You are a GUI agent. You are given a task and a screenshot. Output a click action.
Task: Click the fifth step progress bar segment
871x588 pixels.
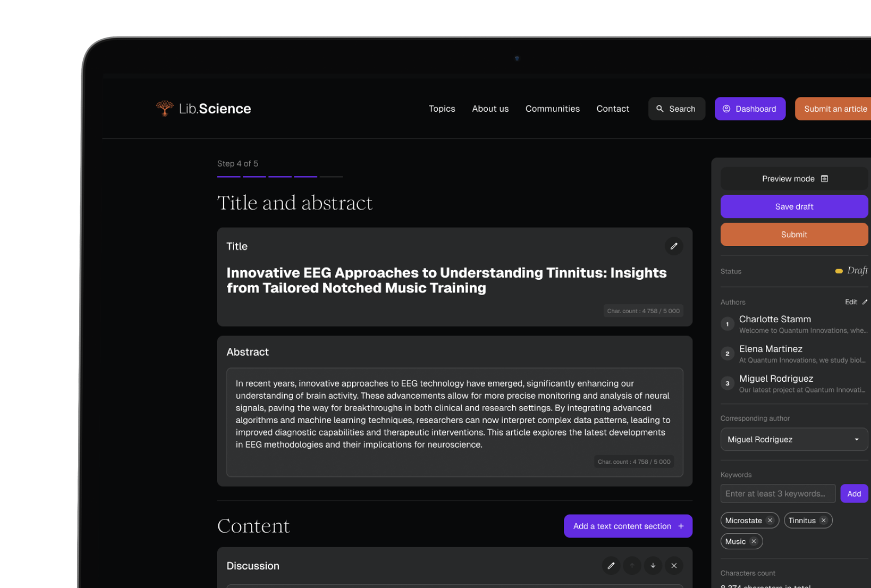[x=331, y=176]
